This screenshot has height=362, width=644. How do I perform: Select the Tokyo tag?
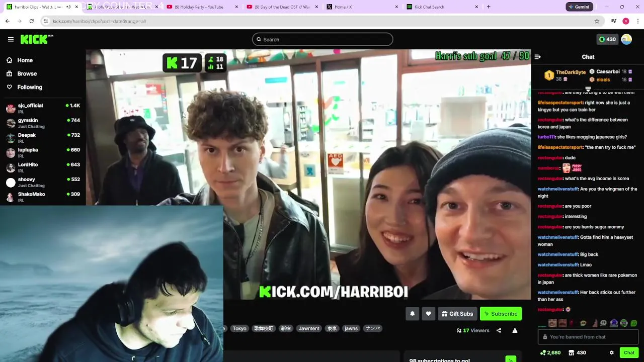coord(239,328)
